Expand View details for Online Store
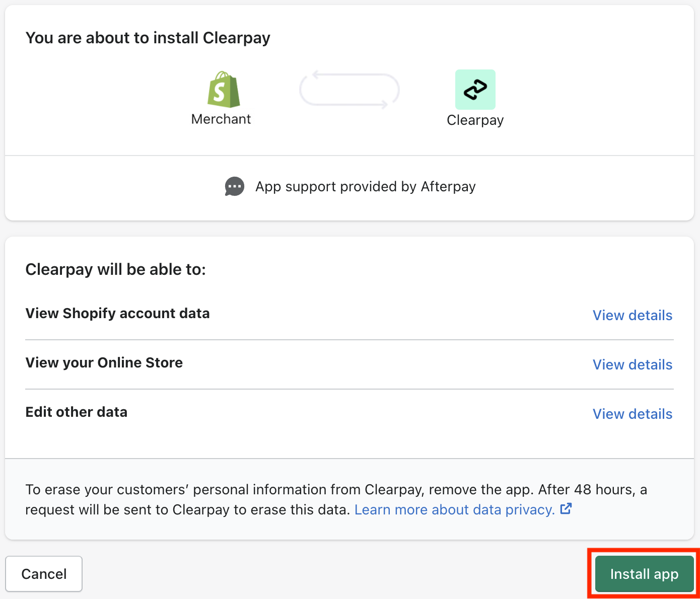 point(632,364)
